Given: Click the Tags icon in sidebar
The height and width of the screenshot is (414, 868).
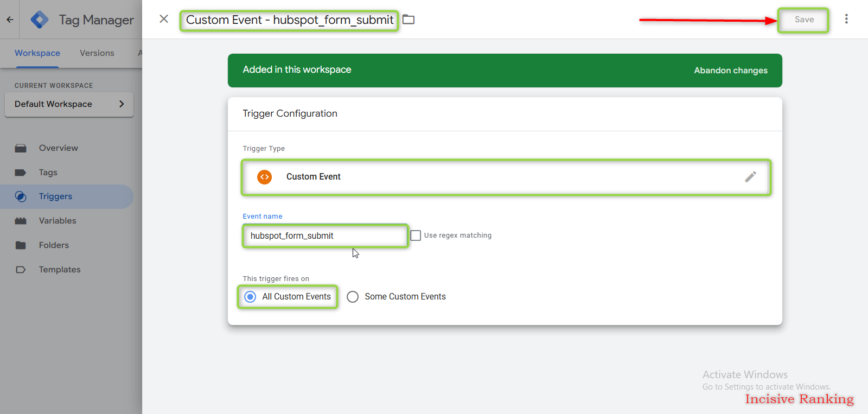Looking at the screenshot, I should point(21,173).
